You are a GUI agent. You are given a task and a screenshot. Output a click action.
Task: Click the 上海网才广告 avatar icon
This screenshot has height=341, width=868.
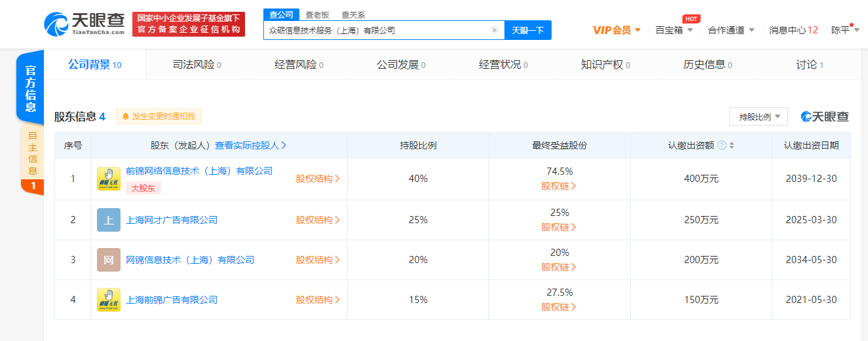pos(109,220)
